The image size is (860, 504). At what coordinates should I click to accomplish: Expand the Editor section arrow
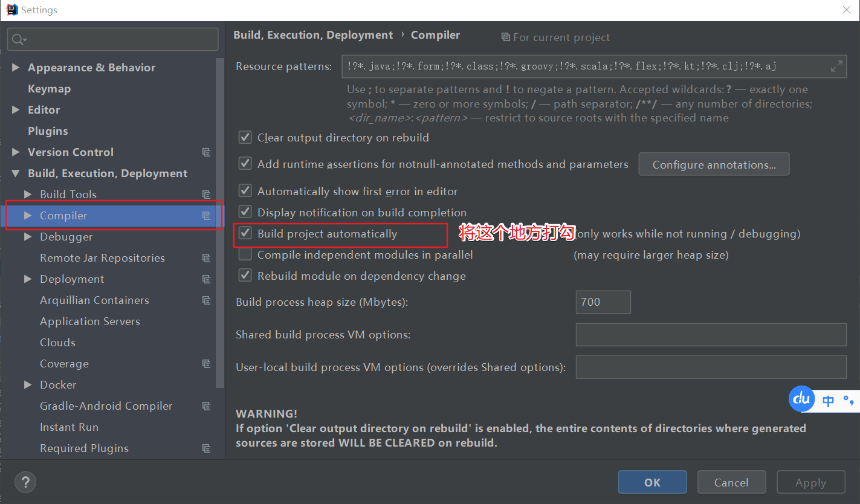[16, 110]
